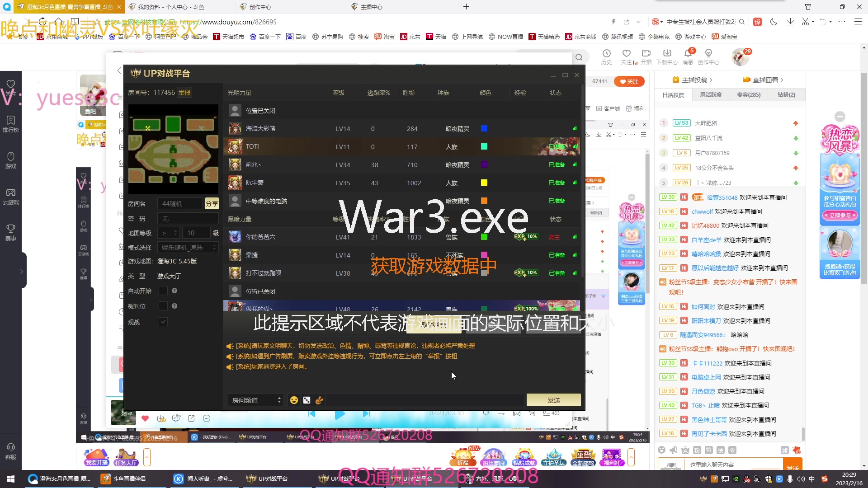Viewport: 868px width, 488px height.
Task: Click 我要开播 start streaming icon
Action: (97, 457)
